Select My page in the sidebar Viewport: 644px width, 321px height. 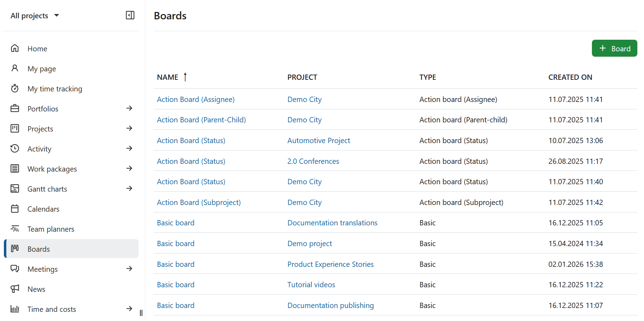click(42, 69)
